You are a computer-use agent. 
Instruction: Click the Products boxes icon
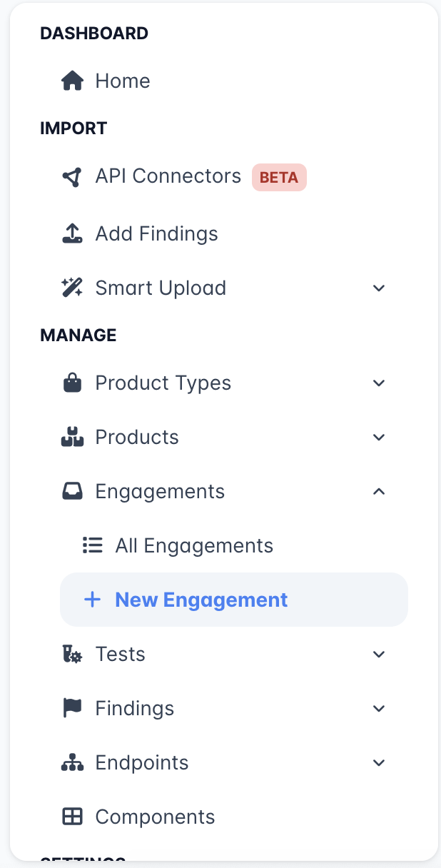73,438
